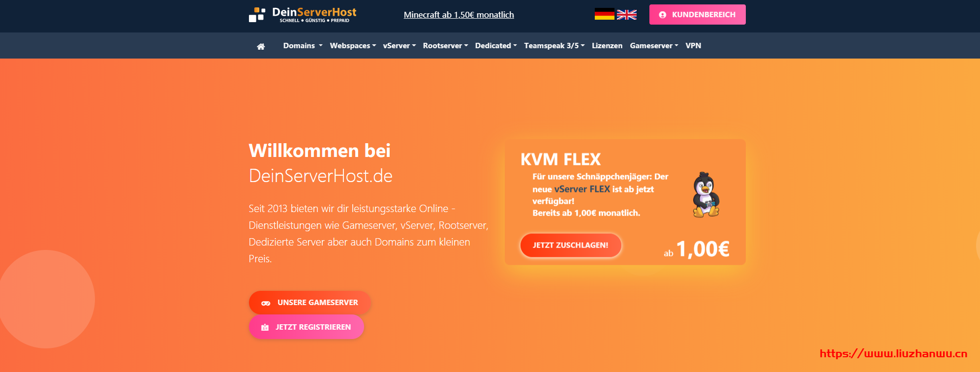Expand the Gameserver dropdown menu
This screenshot has height=372, width=980.
[x=654, y=46]
